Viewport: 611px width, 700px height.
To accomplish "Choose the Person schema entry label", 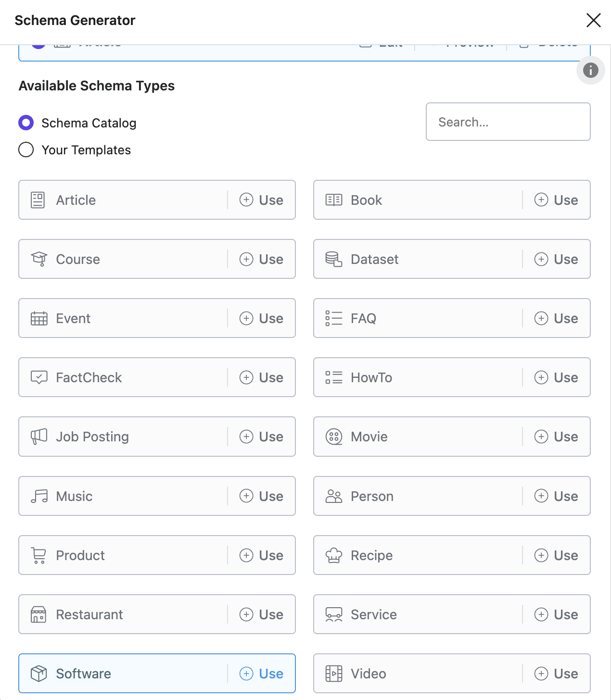I will (372, 496).
